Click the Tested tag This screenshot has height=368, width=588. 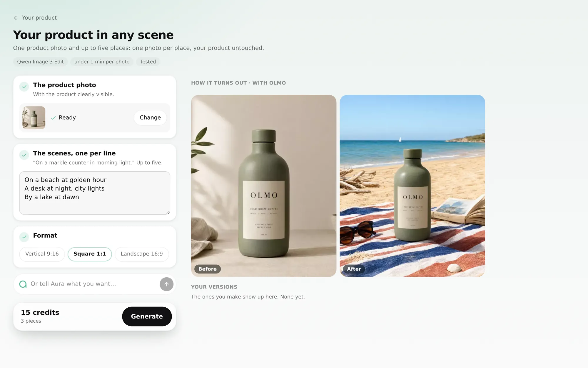tap(148, 62)
